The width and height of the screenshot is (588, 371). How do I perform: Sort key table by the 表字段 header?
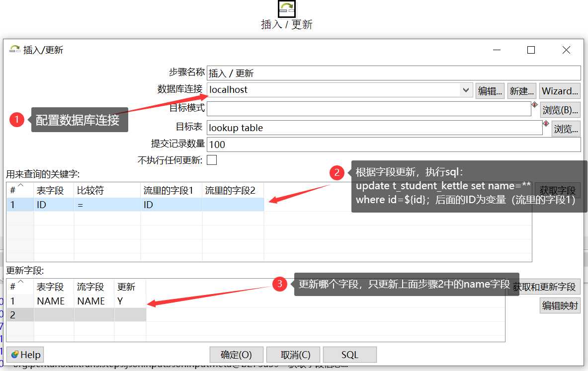(x=54, y=190)
